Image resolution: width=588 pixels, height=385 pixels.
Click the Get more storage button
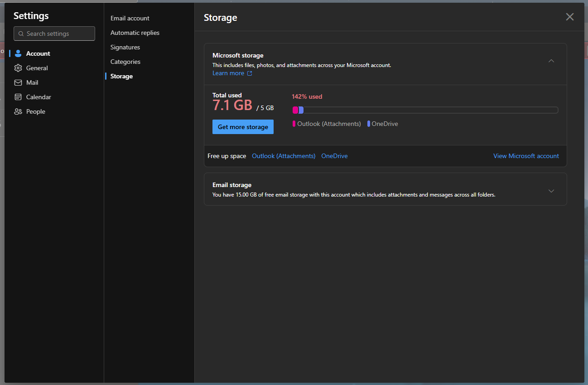pos(243,127)
